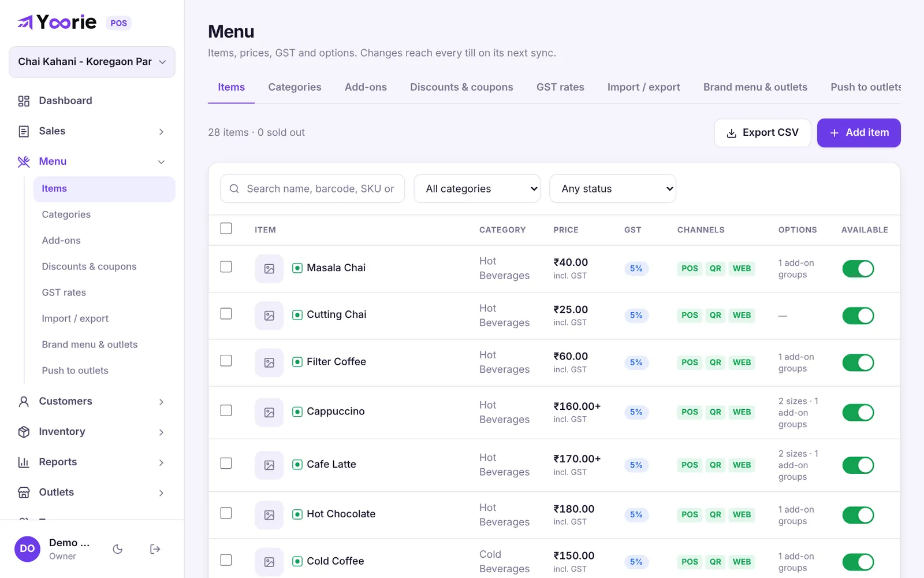Switch to the Import / export tab
This screenshot has width=924, height=578.
tap(644, 87)
